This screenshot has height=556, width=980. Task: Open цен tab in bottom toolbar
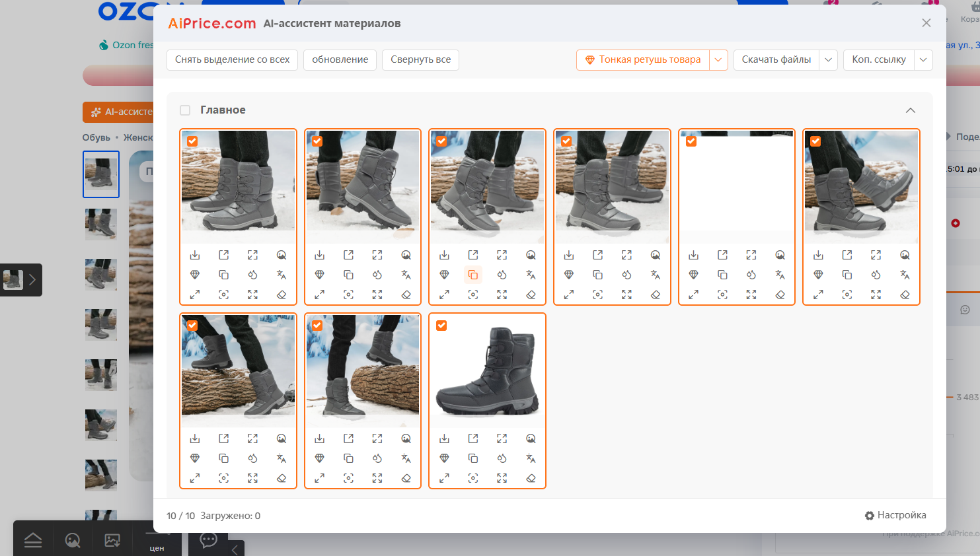(x=157, y=548)
